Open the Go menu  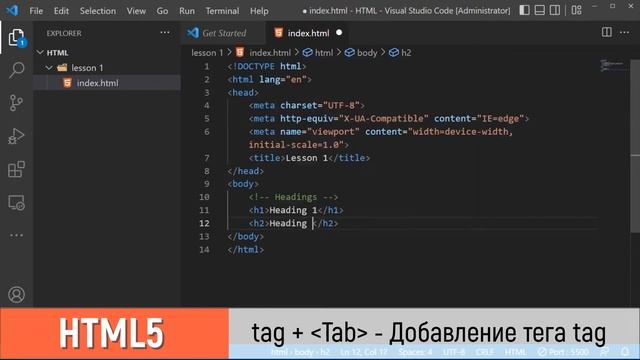tap(162, 11)
